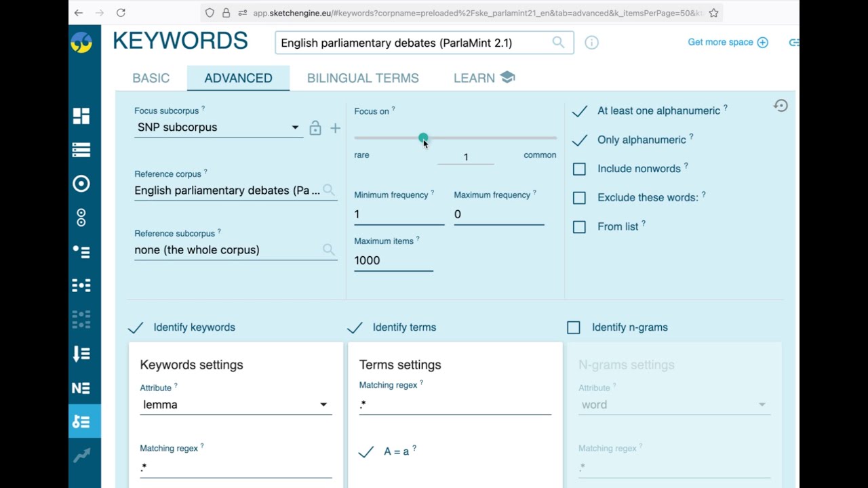
Task: Uncheck Only alphanumeric option
Action: (x=579, y=140)
